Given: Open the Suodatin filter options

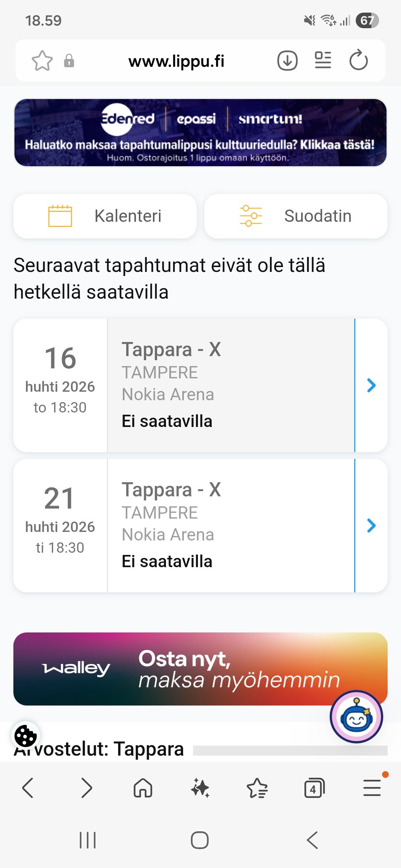Looking at the screenshot, I should pos(296,216).
